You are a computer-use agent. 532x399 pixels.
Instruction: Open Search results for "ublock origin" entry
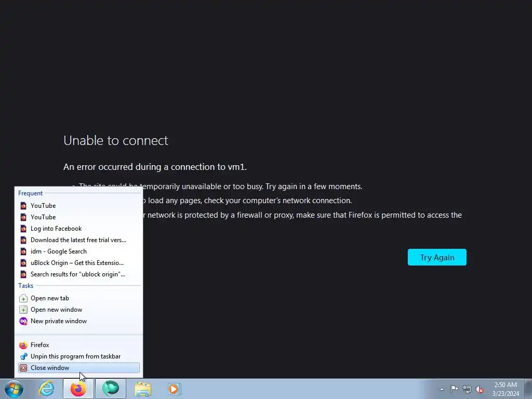pyautogui.click(x=79, y=274)
